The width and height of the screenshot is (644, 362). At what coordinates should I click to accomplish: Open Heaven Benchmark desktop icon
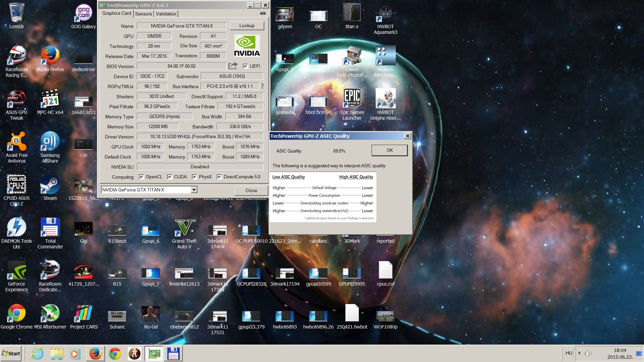pos(385,61)
